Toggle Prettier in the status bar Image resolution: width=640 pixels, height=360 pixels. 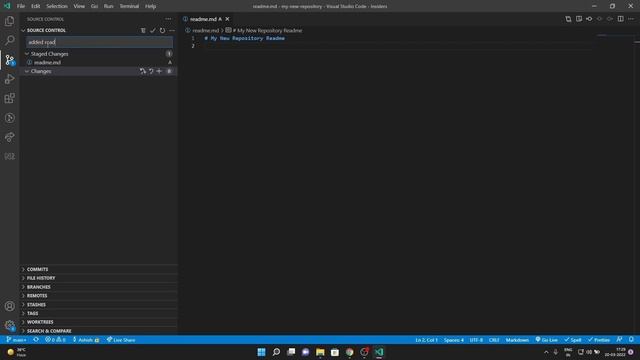[x=599, y=340]
